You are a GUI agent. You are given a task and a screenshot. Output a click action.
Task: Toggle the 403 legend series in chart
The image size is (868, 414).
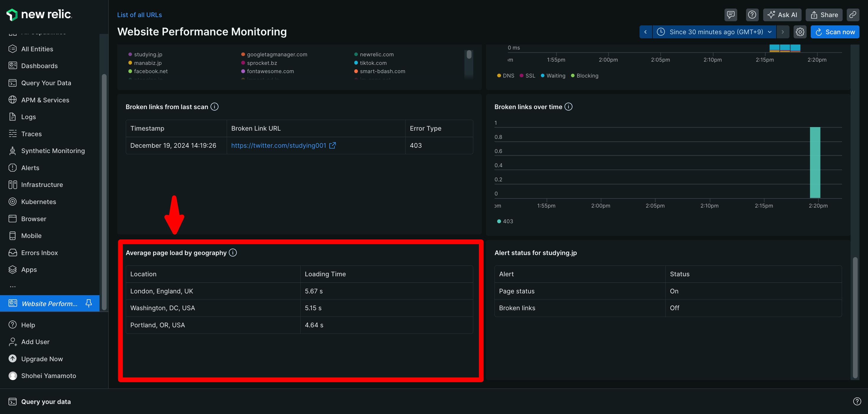[505, 221]
